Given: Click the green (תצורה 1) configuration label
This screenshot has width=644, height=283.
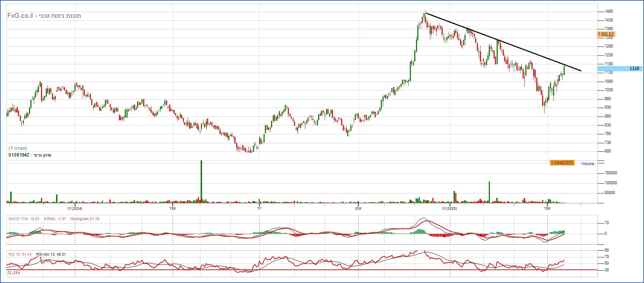Looking at the screenshot, I should pos(18,148).
